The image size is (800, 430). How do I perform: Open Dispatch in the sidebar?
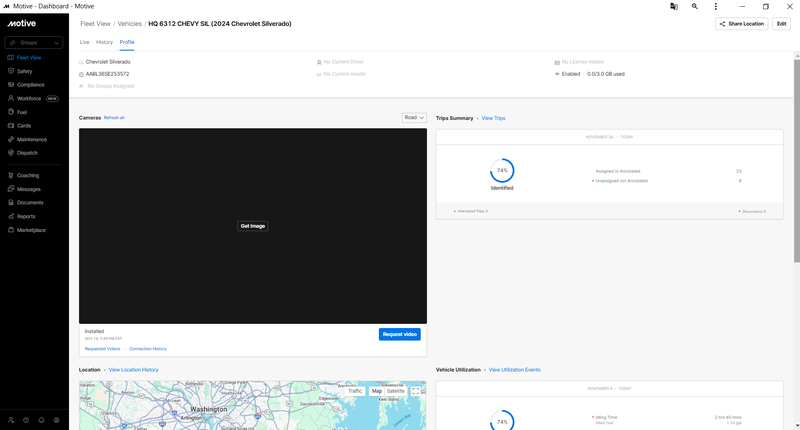tap(27, 153)
